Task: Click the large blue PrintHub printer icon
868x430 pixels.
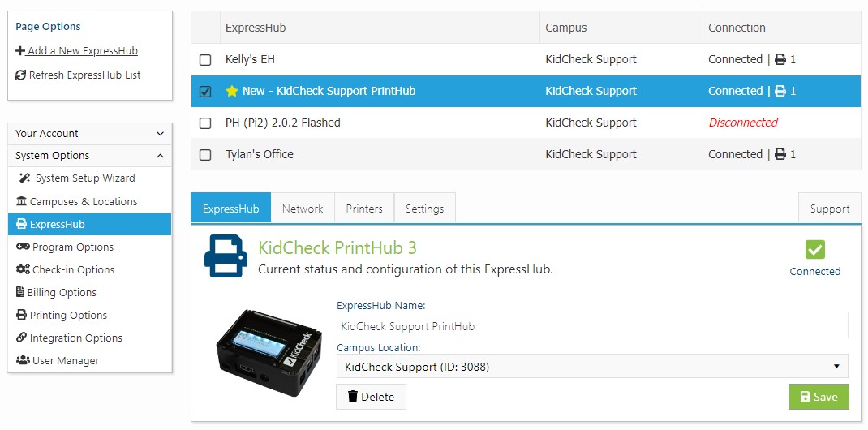Action: coord(225,256)
